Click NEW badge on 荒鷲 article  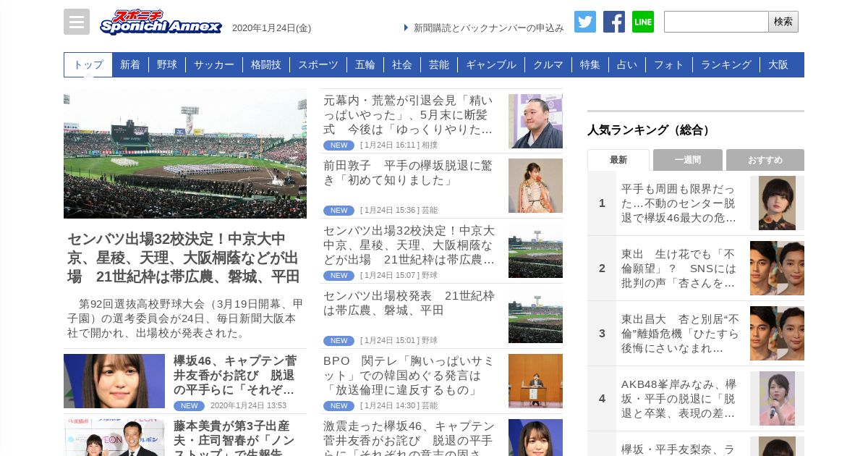[x=339, y=145]
